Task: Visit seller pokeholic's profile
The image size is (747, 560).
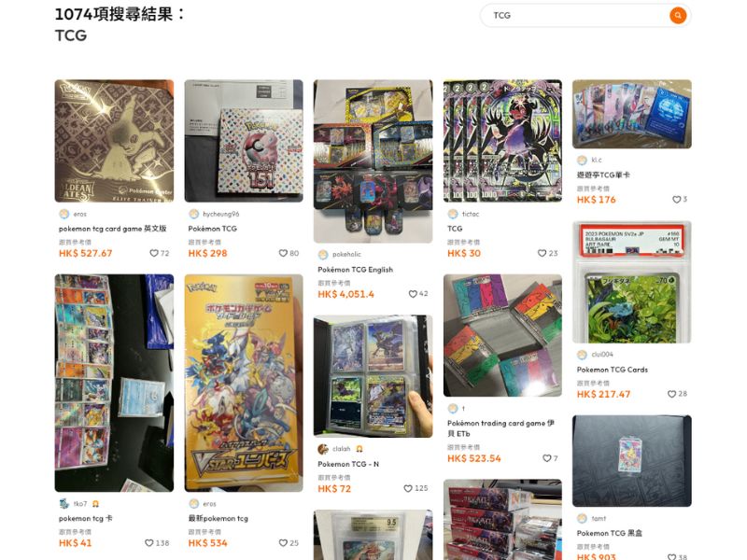Action: point(346,254)
